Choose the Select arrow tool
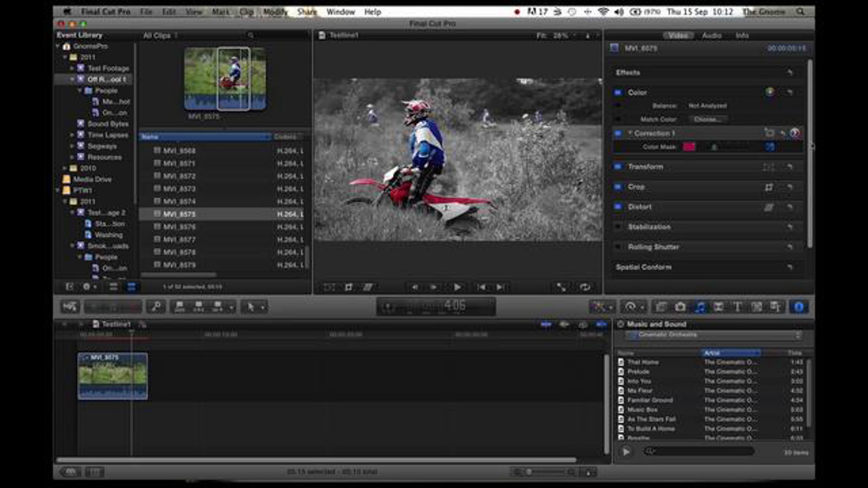Screen dimensions: 868x488 [x=251, y=307]
